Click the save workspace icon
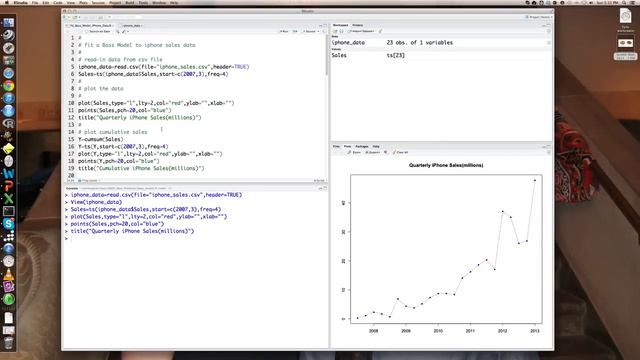Image resolution: width=640 pixels, height=360 pixels. coord(342,31)
